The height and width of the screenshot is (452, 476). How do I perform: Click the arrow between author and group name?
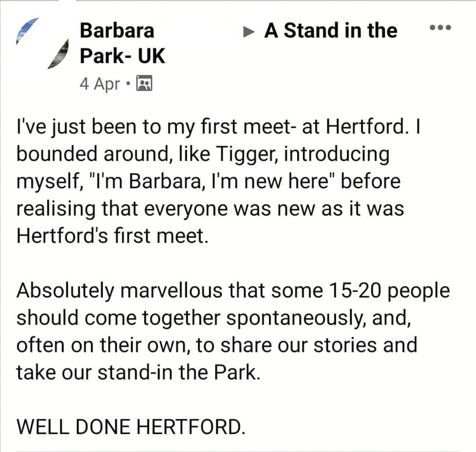(249, 32)
